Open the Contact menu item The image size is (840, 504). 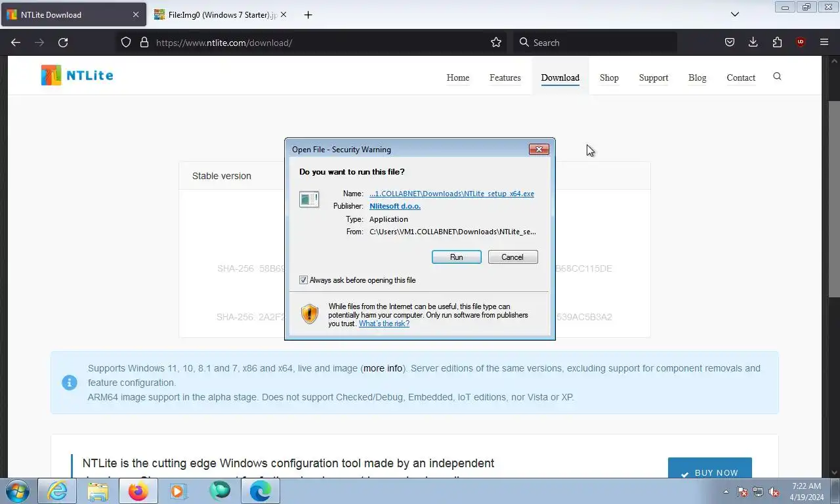(x=741, y=77)
